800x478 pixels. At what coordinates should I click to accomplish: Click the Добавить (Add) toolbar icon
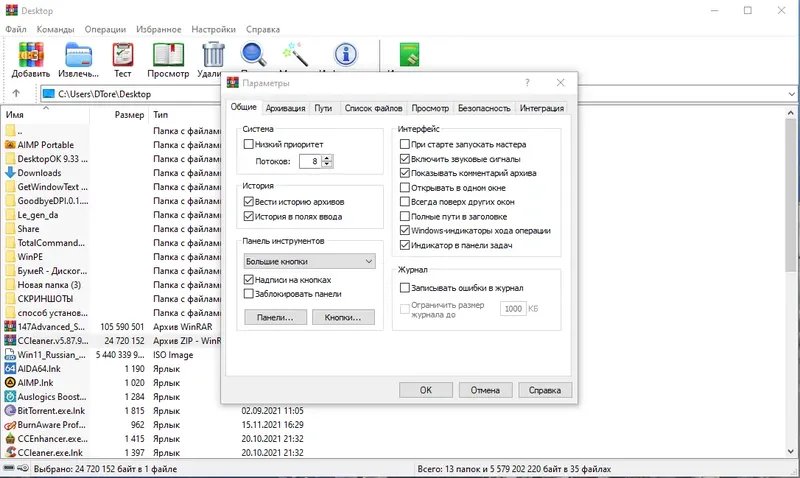(31, 55)
